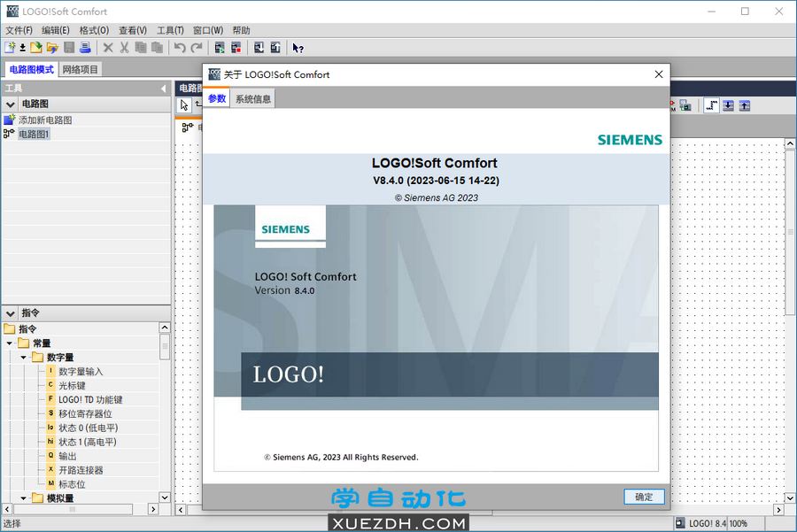This screenshot has width=797, height=532.
Task: Click the PC to LOGO! download icon
Action: [259, 48]
